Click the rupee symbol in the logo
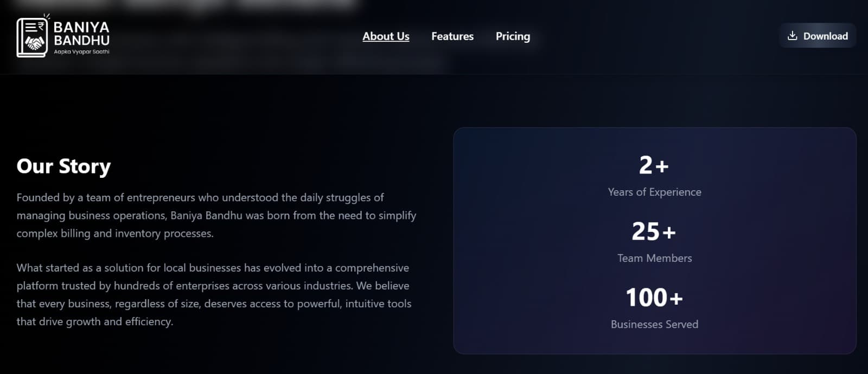 coord(41,26)
